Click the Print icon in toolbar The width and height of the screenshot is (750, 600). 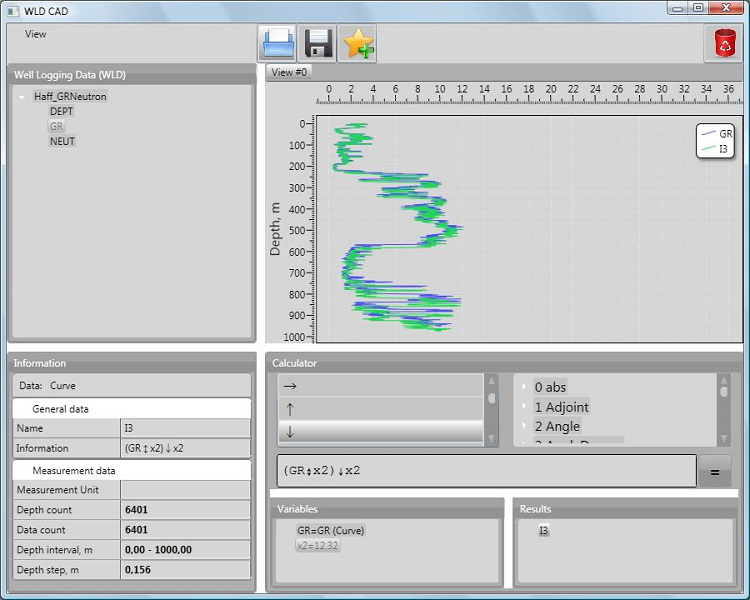(277, 44)
